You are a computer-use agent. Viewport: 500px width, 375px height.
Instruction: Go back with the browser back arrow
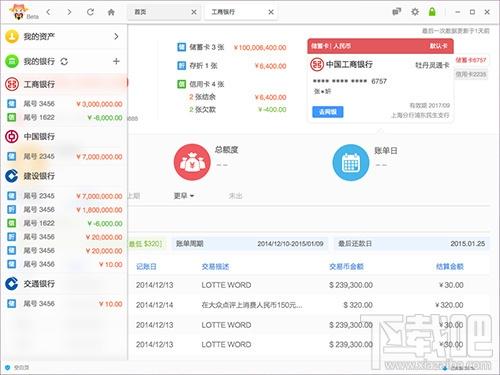pyautogui.click(x=49, y=12)
